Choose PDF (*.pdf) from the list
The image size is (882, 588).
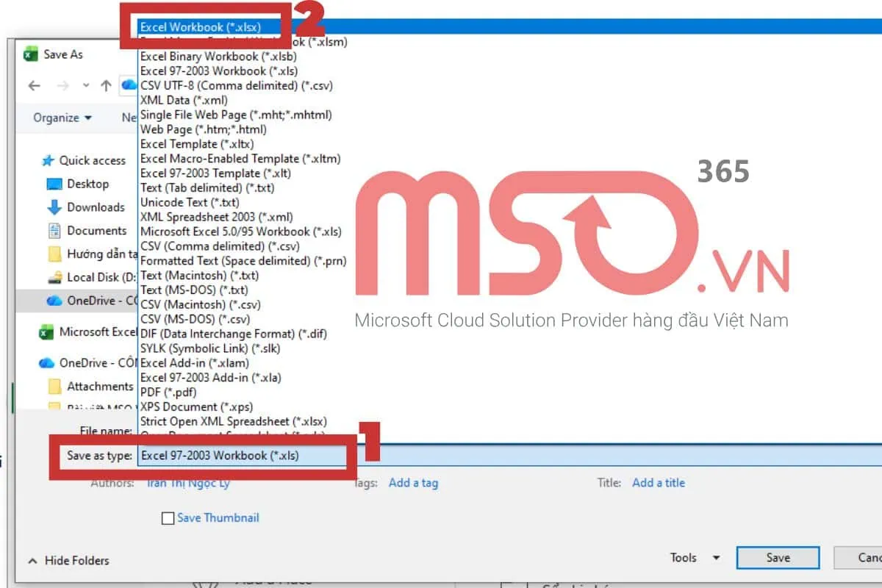(168, 392)
